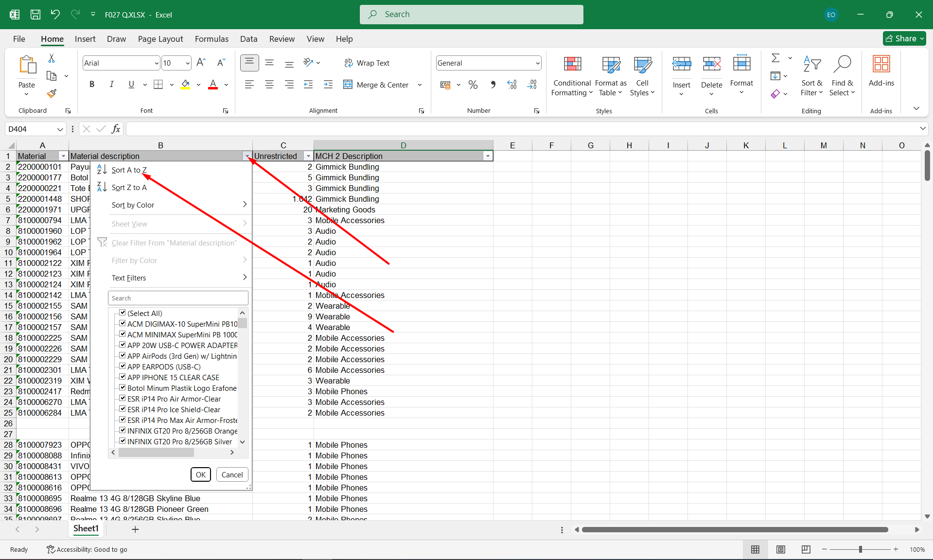Click the zoom slider handle
933x560 pixels.
[860, 549]
